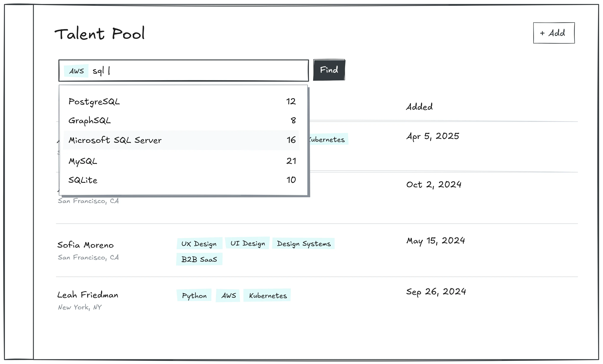Image resolution: width=603 pixels, height=364 pixels.
Task: Open Sofia Moreno's candidate profile
Action: coord(85,245)
